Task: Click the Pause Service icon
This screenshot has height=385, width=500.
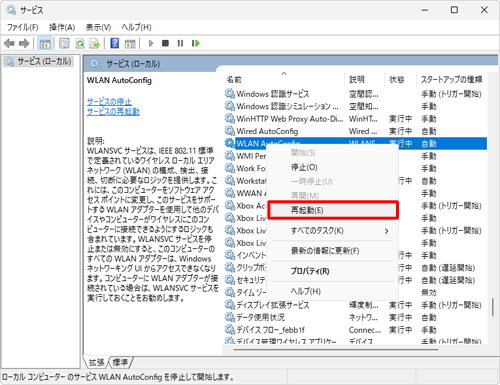Action: coord(180,43)
